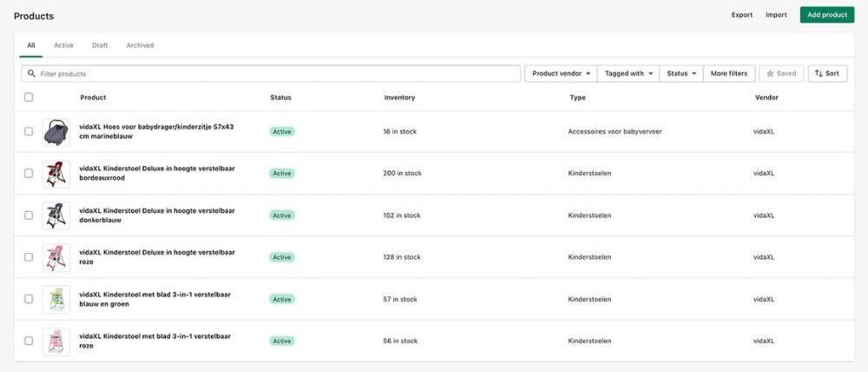Click Kinderstoelen type in the bordeauxrood row
This screenshot has height=372, width=868.
point(589,174)
